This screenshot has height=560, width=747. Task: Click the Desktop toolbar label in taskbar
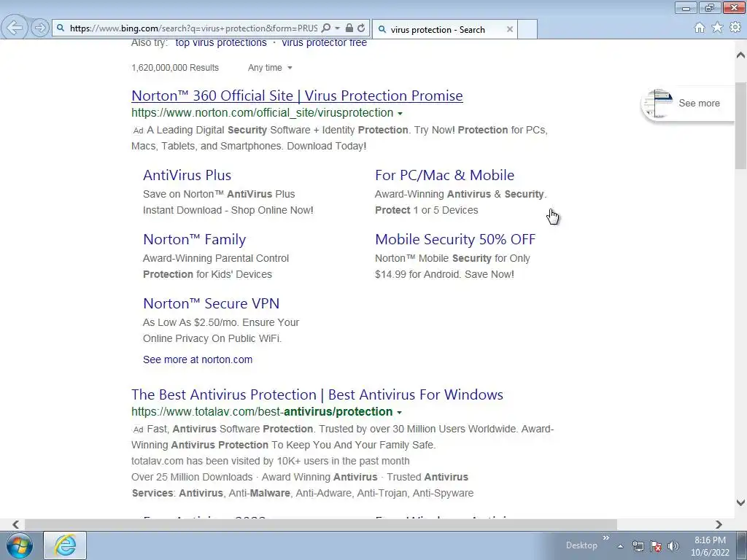point(581,545)
